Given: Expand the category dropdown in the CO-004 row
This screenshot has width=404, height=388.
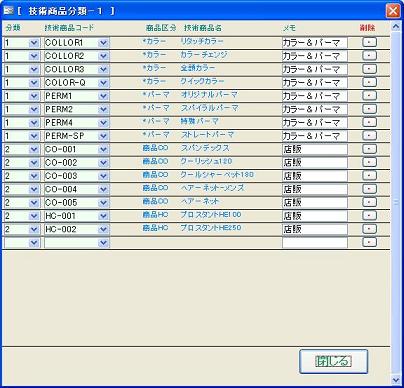Looking at the screenshot, I should tap(34, 189).
